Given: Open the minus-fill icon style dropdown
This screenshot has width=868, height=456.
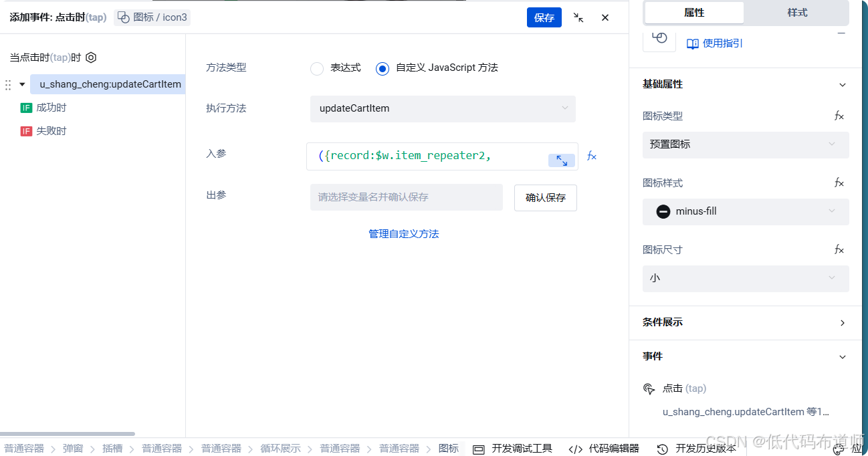Looking at the screenshot, I should [746, 211].
